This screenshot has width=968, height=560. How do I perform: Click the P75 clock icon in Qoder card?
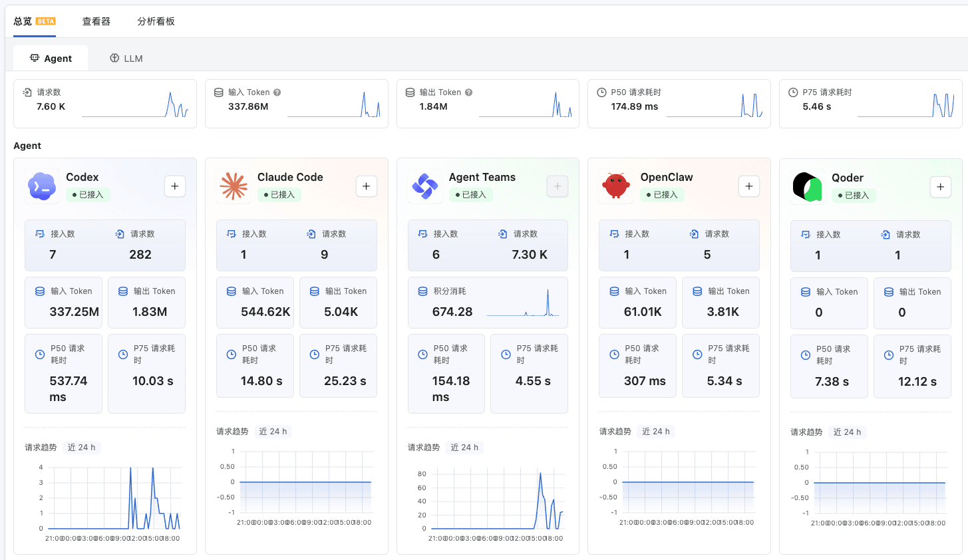pyautogui.click(x=889, y=355)
